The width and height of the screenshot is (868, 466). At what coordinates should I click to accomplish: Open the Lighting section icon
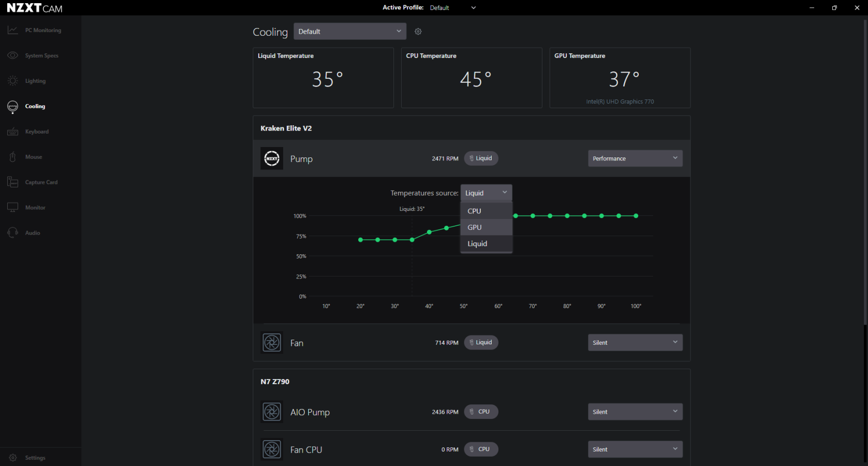(x=13, y=81)
